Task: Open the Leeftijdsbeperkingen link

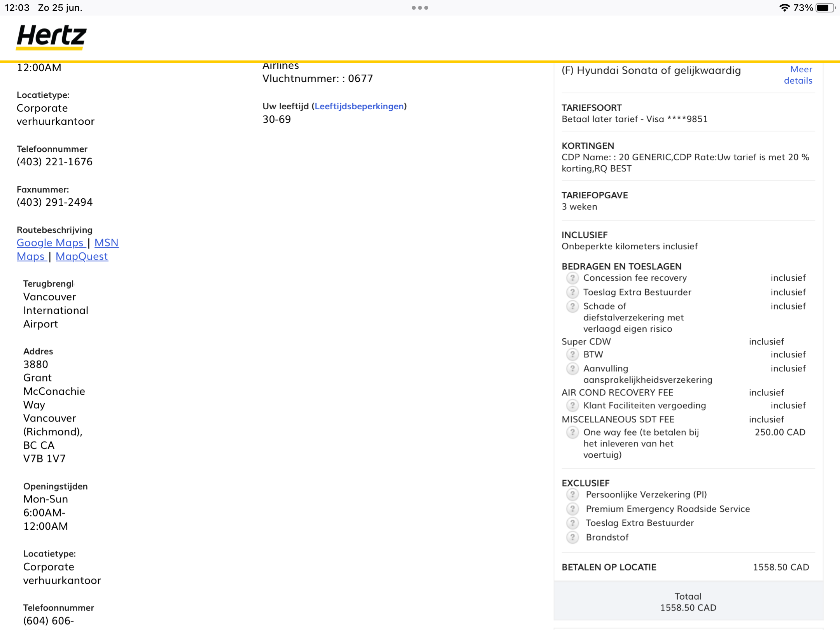Action: pyautogui.click(x=359, y=106)
